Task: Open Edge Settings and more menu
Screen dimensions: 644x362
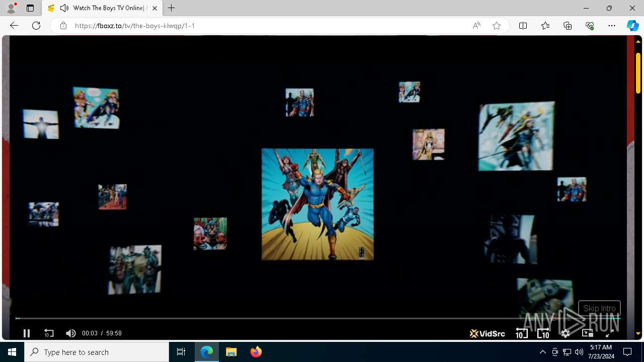Action: [x=612, y=26]
